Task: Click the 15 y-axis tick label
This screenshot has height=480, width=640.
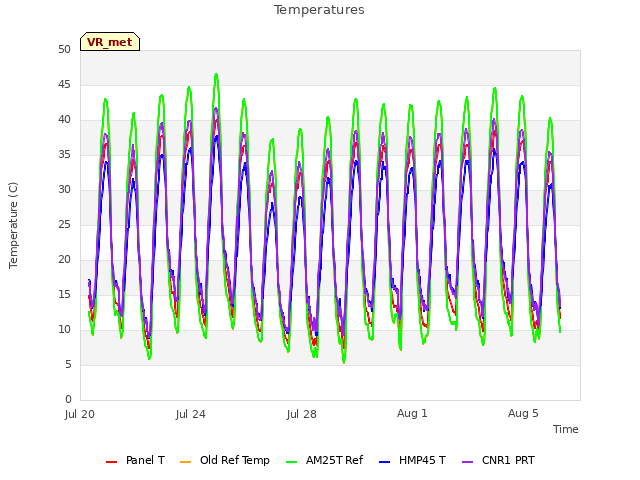Action: tap(64, 294)
